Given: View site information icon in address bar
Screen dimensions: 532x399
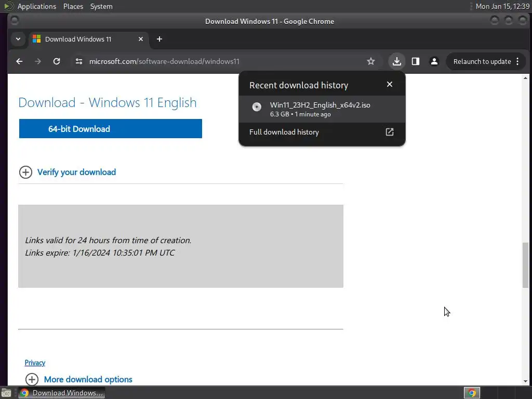Looking at the screenshot, I should click(79, 61).
